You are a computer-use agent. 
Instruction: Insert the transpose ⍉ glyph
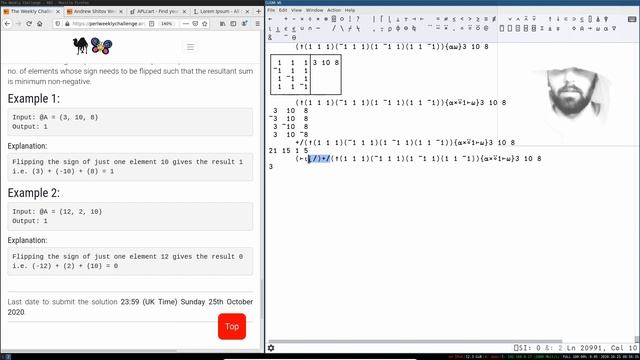point(414,29)
